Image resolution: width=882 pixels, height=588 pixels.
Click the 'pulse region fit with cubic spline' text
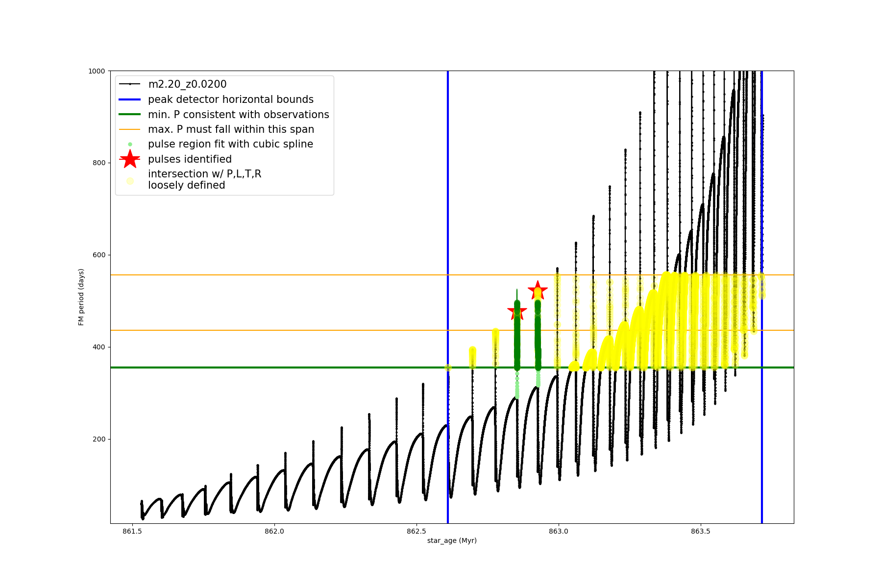click(230, 144)
